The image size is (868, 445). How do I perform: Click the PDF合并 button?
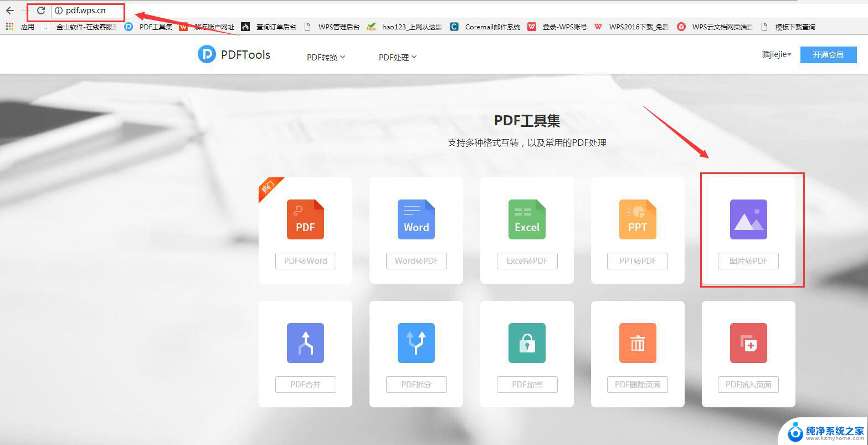pos(306,385)
